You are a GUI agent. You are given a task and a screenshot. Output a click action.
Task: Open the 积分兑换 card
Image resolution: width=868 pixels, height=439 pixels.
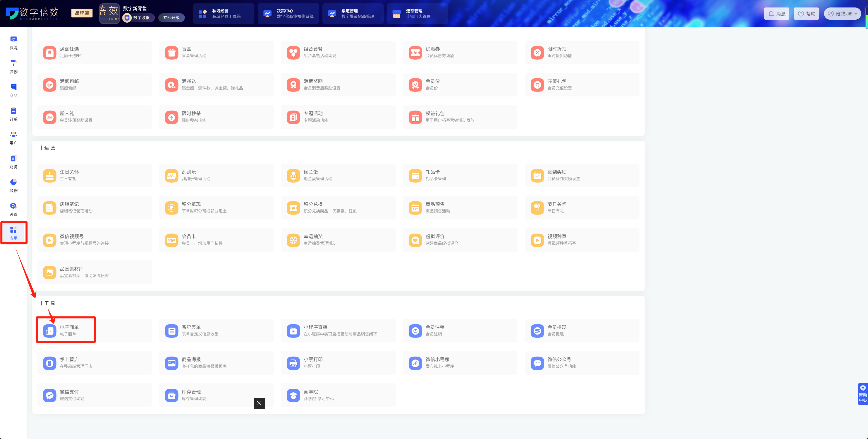338,208
